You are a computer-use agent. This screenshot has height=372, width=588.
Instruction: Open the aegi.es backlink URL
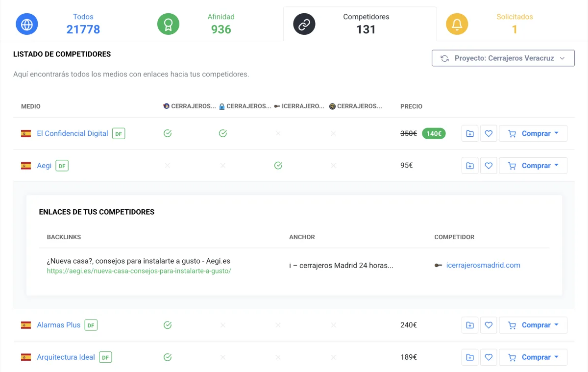pyautogui.click(x=139, y=271)
